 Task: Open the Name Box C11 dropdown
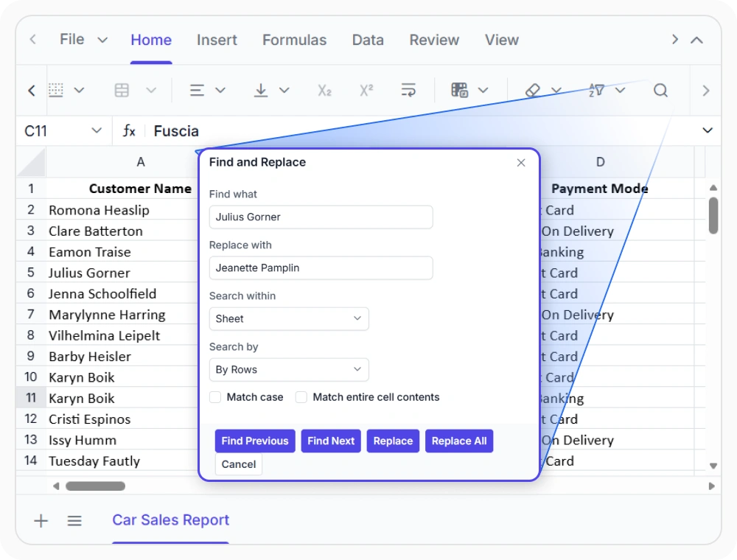click(97, 130)
